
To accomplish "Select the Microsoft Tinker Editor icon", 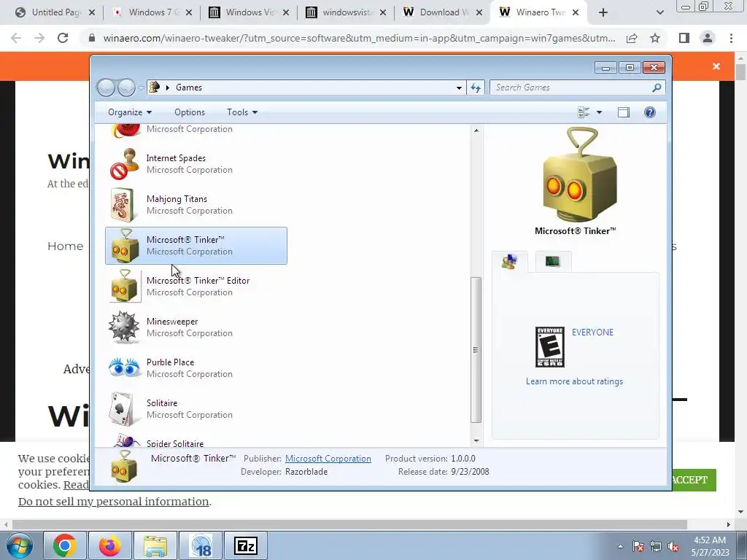I will click(124, 286).
